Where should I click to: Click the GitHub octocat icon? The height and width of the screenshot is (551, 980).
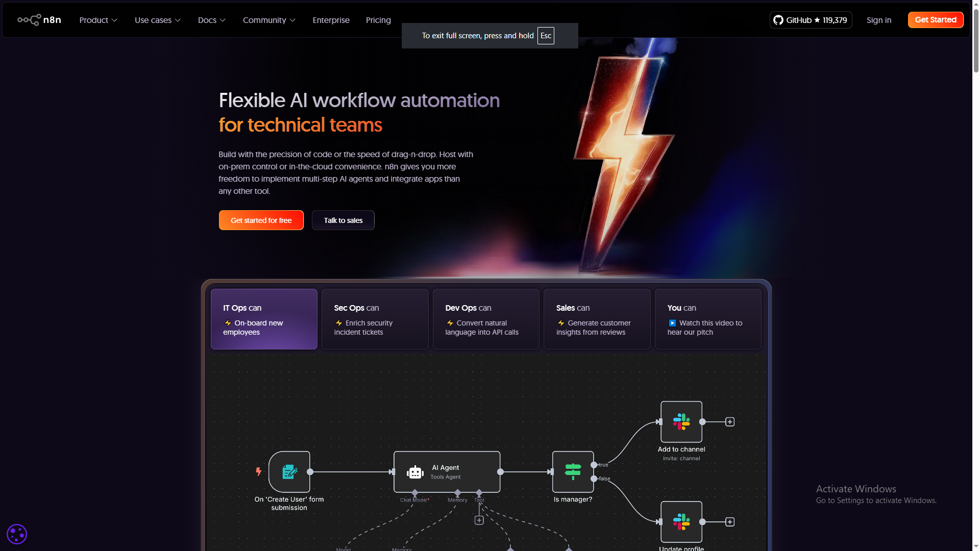778,20
